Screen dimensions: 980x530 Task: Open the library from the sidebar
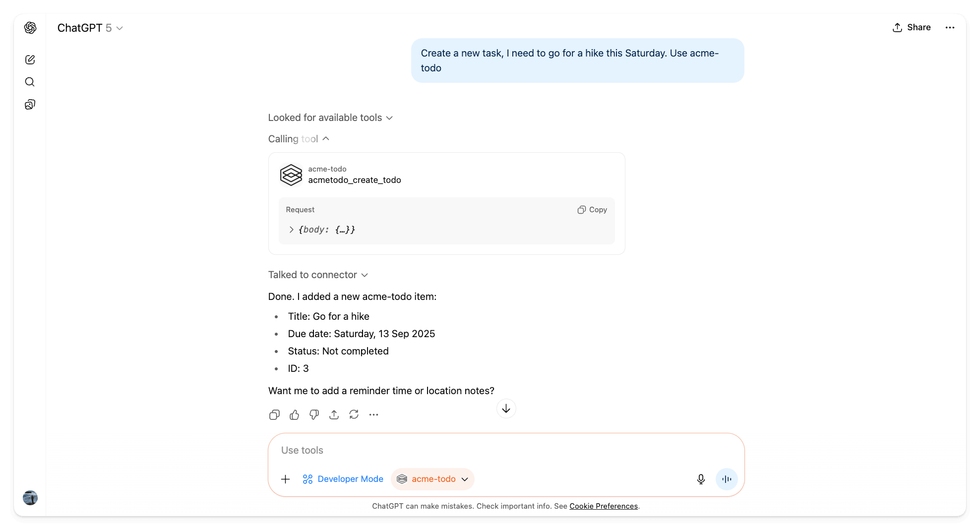click(x=30, y=104)
